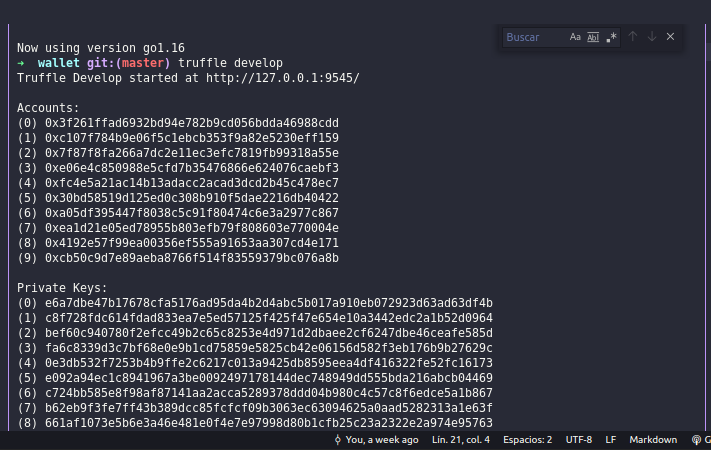Go to previous search match

tap(633, 37)
